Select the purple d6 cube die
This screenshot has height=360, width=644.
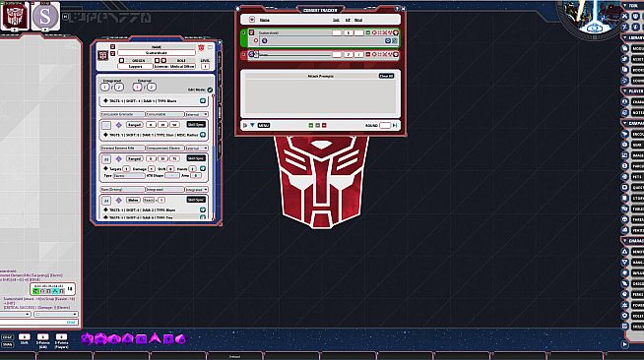141,339
